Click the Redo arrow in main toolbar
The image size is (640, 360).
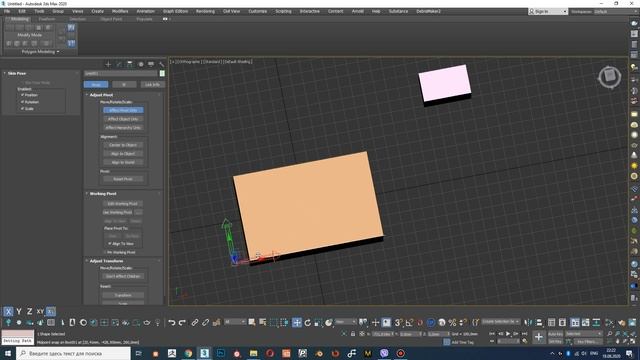click(x=182, y=322)
